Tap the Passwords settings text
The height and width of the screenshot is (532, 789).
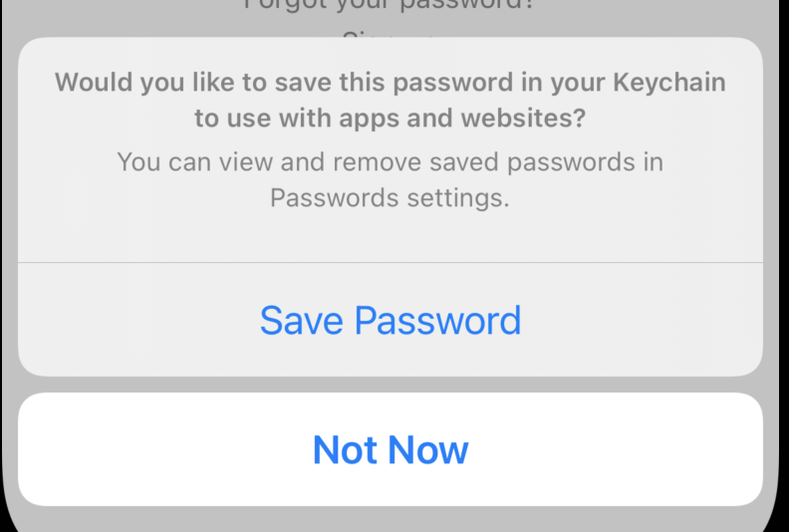point(390,197)
